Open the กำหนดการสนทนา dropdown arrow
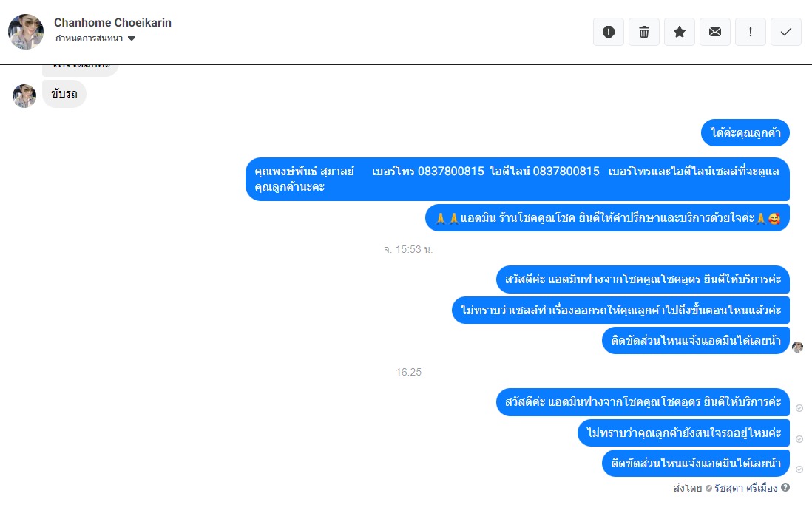812x519 pixels. [132, 38]
